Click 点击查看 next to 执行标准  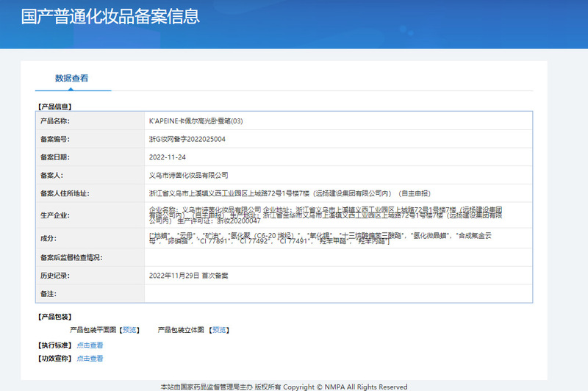coord(90,345)
